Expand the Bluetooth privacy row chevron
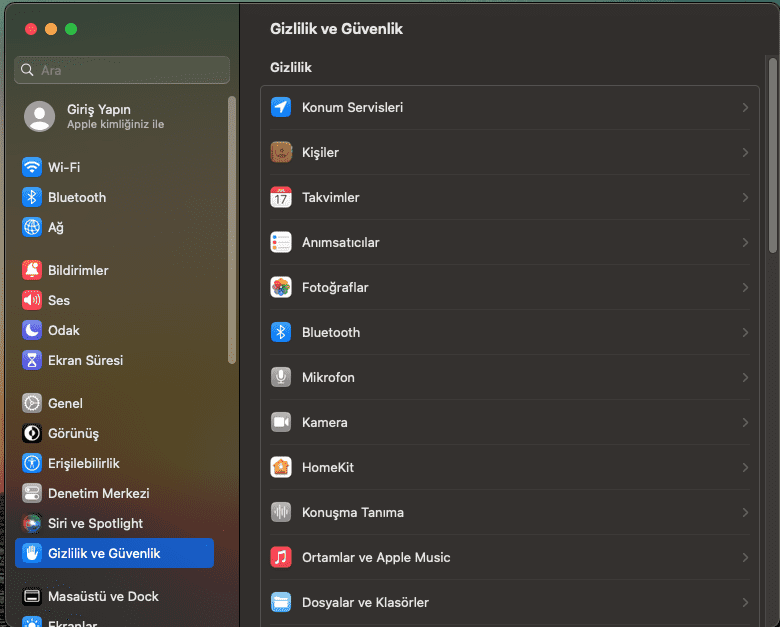The image size is (780, 627). (x=745, y=332)
